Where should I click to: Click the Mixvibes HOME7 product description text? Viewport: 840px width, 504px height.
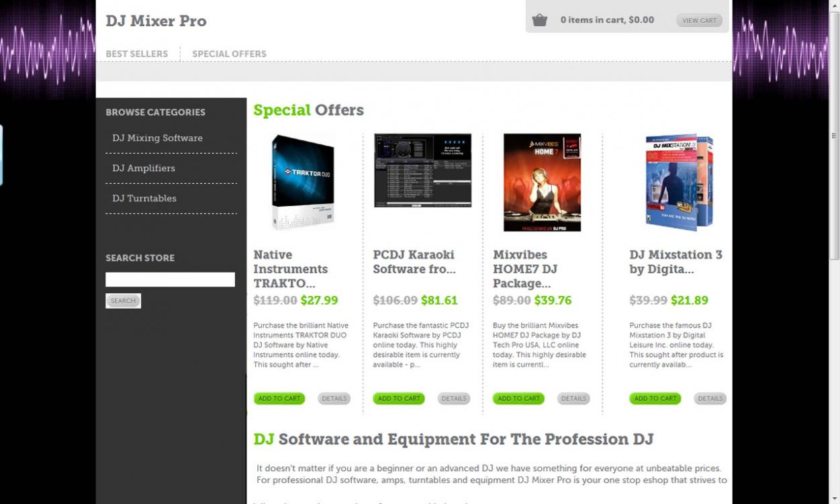(x=540, y=345)
